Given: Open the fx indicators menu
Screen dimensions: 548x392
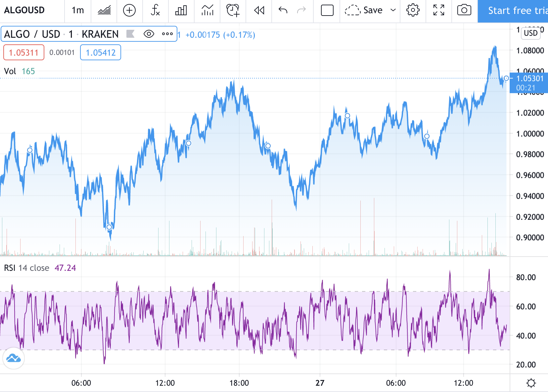Looking at the screenshot, I should click(x=155, y=10).
